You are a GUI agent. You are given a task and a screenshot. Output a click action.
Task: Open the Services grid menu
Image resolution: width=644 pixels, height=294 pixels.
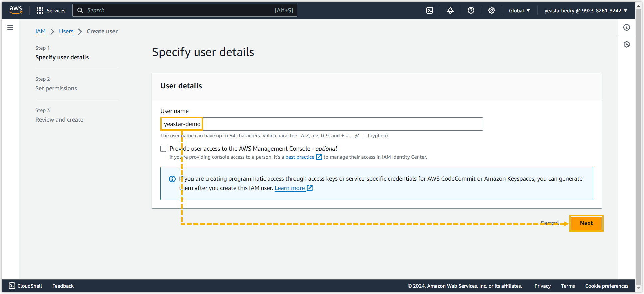click(51, 10)
